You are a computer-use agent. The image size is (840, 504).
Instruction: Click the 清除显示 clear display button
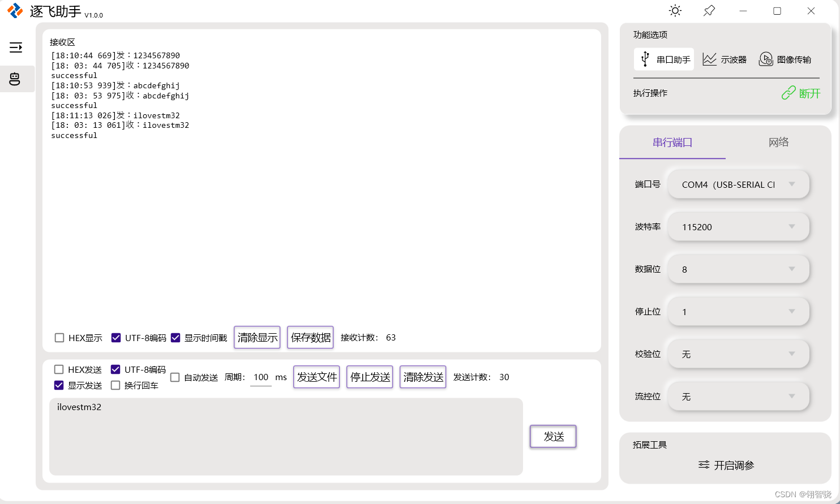click(257, 337)
